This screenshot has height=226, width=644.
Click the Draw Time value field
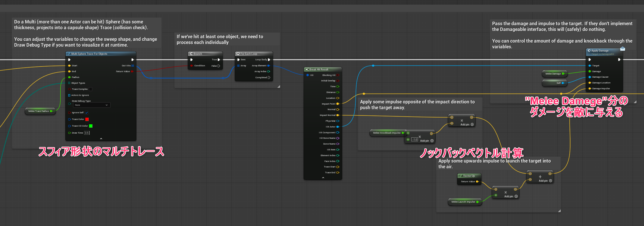pyautogui.click(x=87, y=133)
